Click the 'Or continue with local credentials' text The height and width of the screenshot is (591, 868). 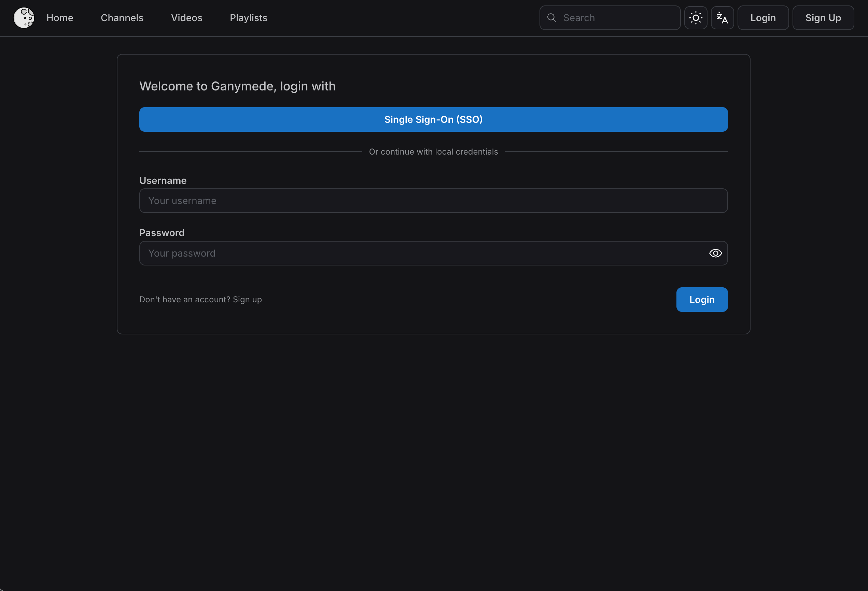tap(433, 152)
